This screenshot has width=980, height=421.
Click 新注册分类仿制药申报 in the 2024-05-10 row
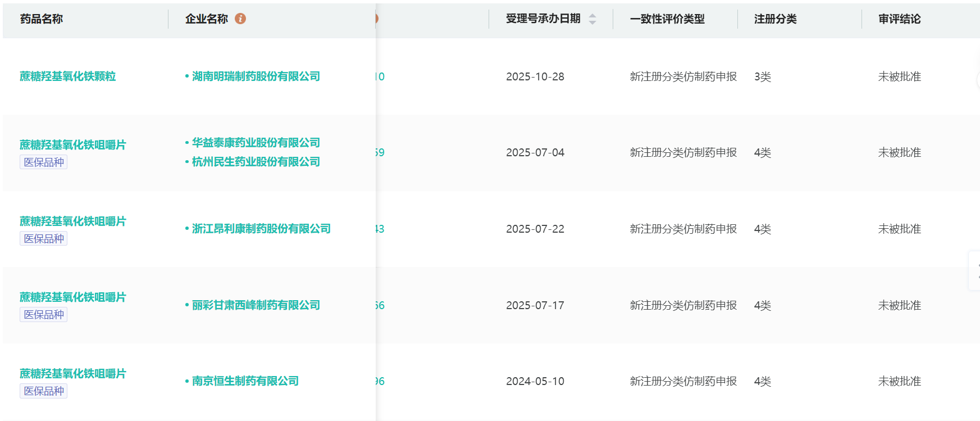point(683,382)
